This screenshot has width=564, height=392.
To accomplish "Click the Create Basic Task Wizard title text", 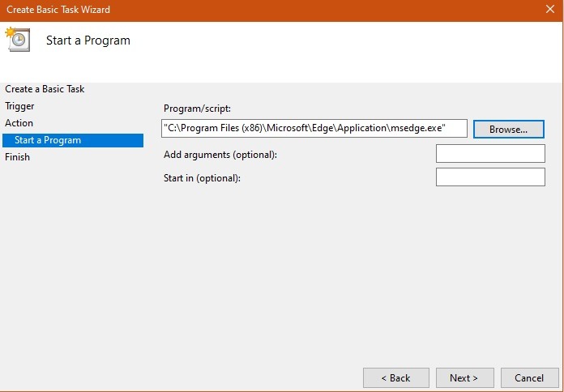I will [x=58, y=10].
